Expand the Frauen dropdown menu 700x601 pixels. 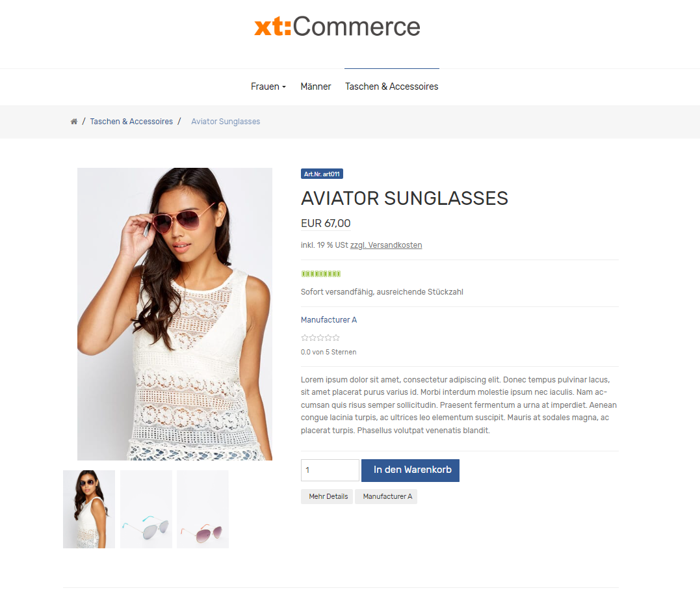[x=268, y=87]
